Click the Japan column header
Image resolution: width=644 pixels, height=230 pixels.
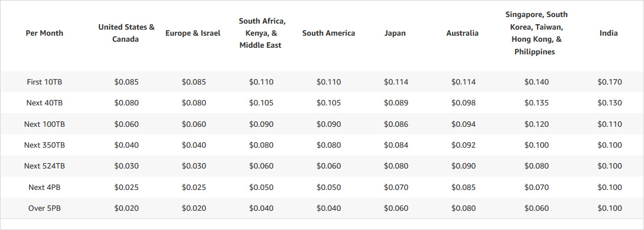(x=396, y=33)
